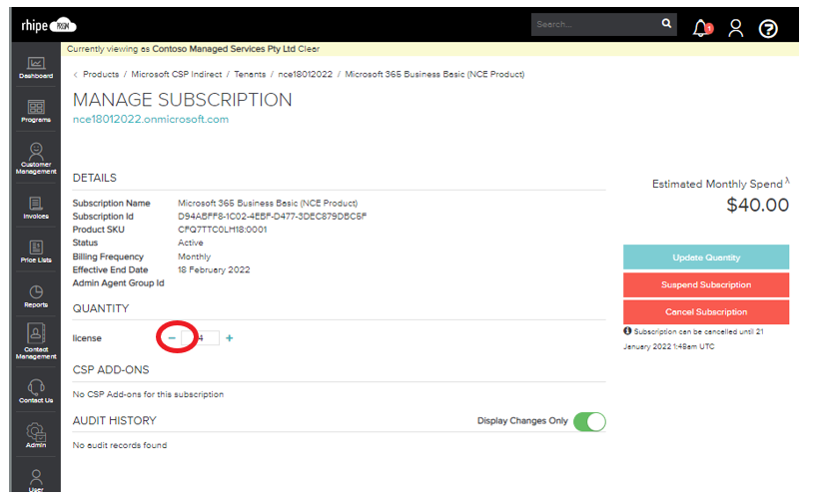Click the Suspend Subscription button
Viewport: 821px width, 504px height.
[706, 284]
